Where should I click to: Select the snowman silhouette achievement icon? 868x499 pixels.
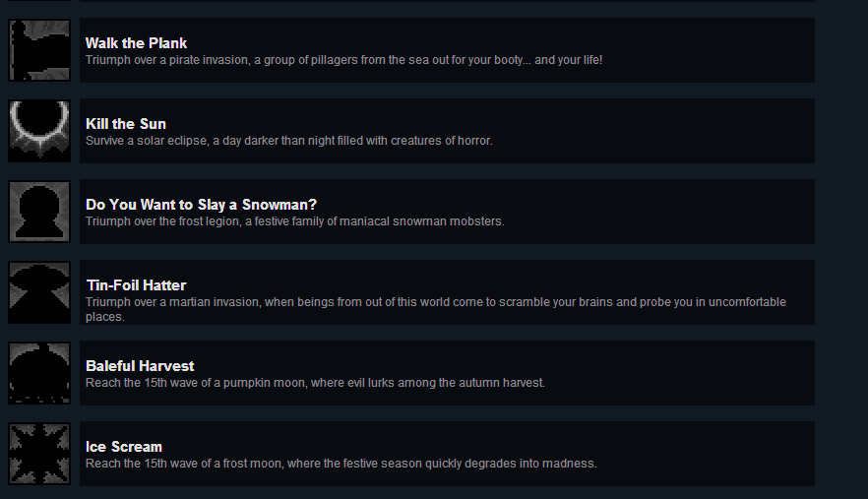pyautogui.click(x=39, y=212)
